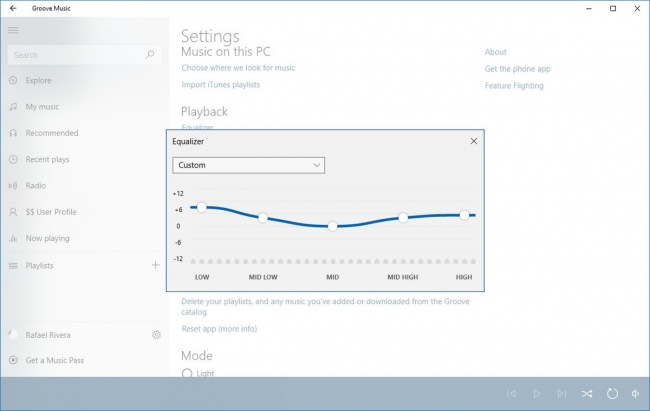The height and width of the screenshot is (411, 650).
Task: Open My music section
Action: 42,107
